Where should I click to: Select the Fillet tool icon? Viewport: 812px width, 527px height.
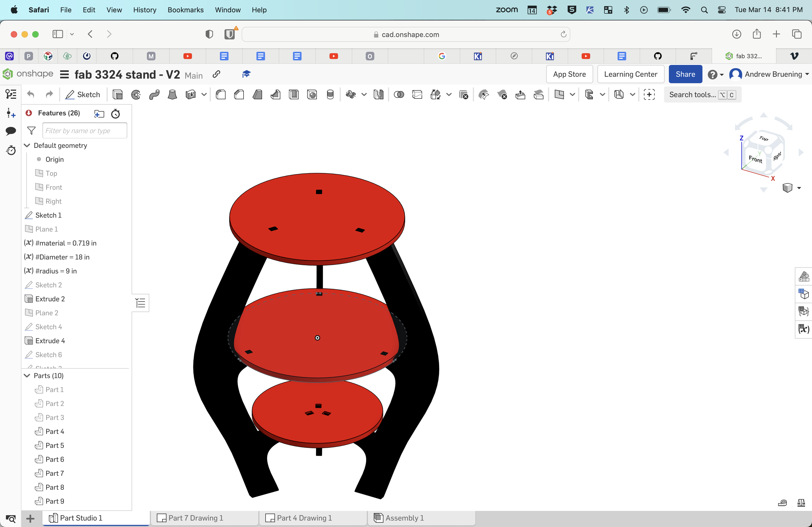[x=221, y=94]
